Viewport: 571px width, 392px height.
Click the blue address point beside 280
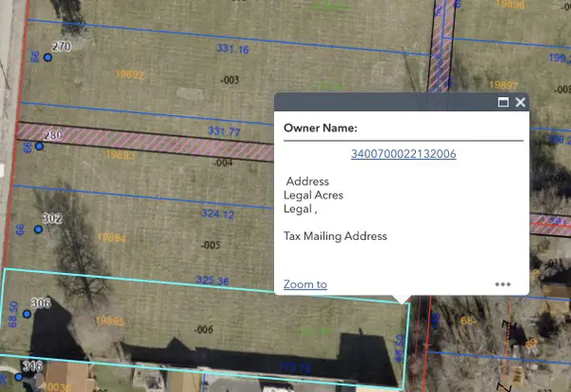(40, 146)
